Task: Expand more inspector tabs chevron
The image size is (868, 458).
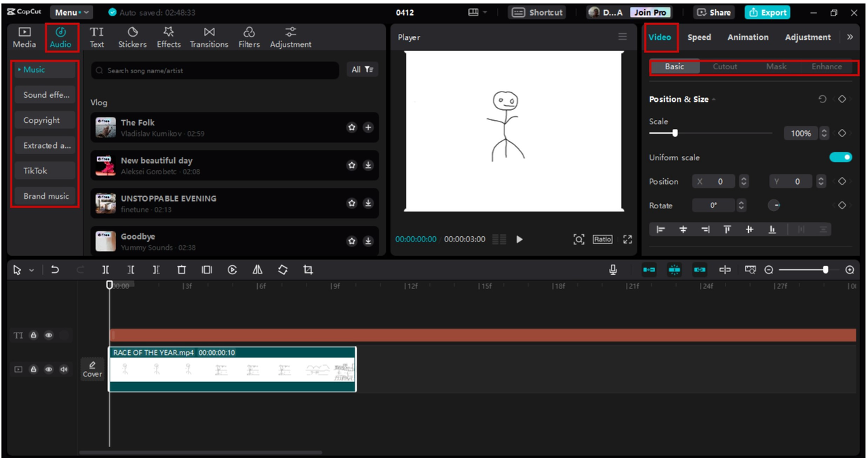Action: 850,37
